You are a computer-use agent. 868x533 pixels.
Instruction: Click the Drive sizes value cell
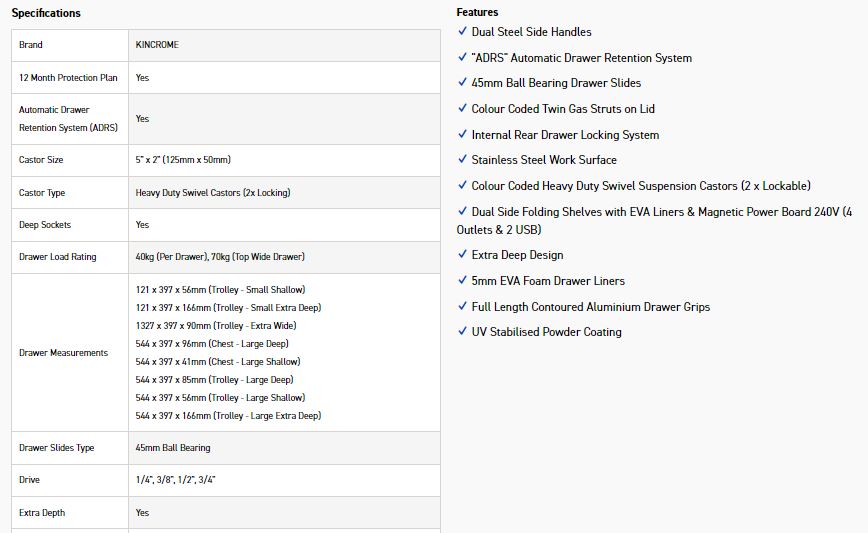(x=175, y=480)
